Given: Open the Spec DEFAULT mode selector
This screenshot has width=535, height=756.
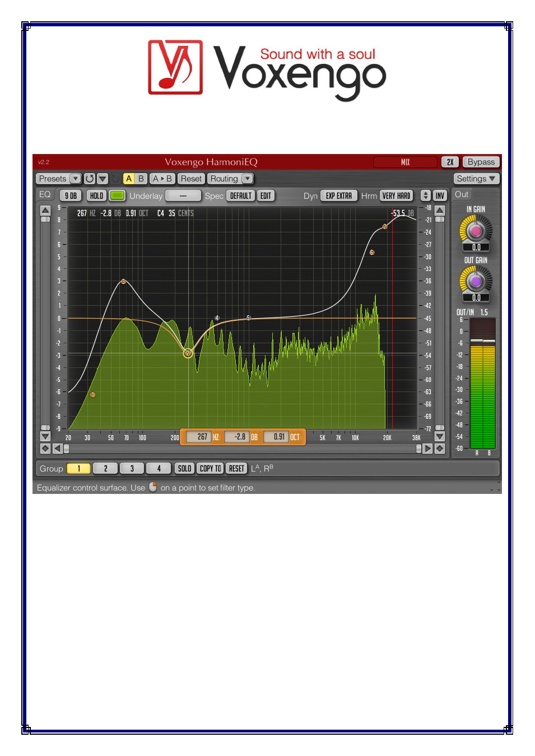Looking at the screenshot, I should pyautogui.click(x=241, y=196).
